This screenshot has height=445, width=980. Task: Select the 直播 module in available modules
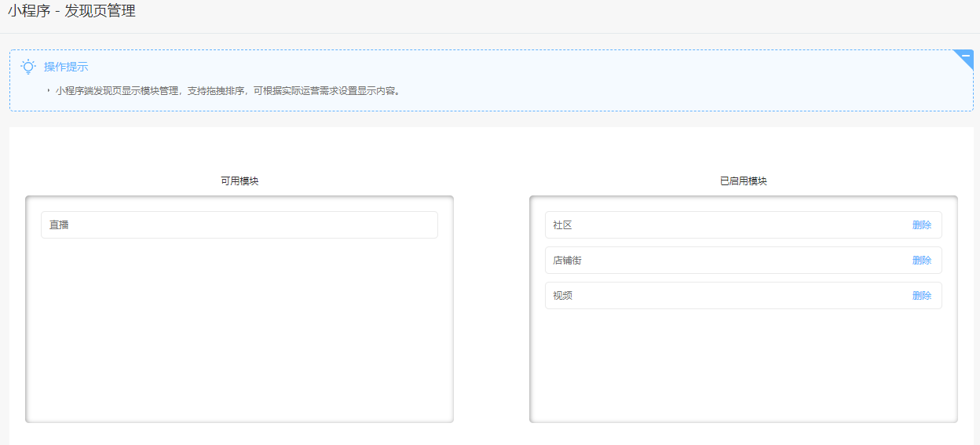(x=240, y=224)
